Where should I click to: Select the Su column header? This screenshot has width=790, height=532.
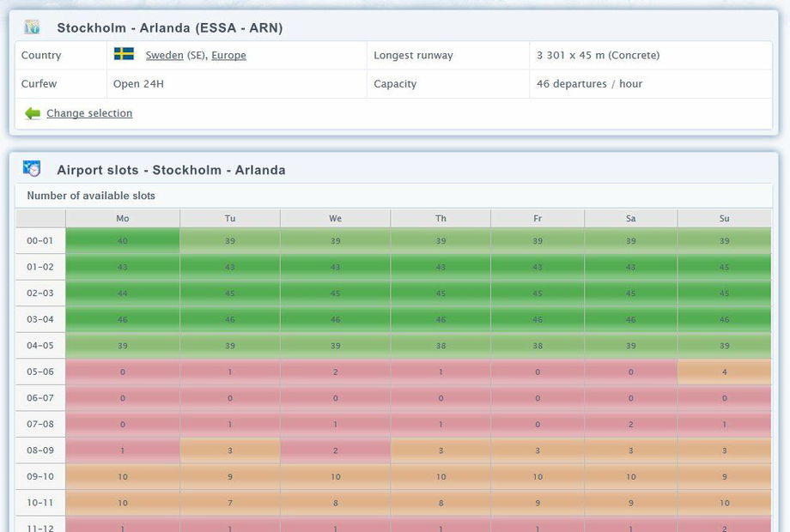pos(724,219)
